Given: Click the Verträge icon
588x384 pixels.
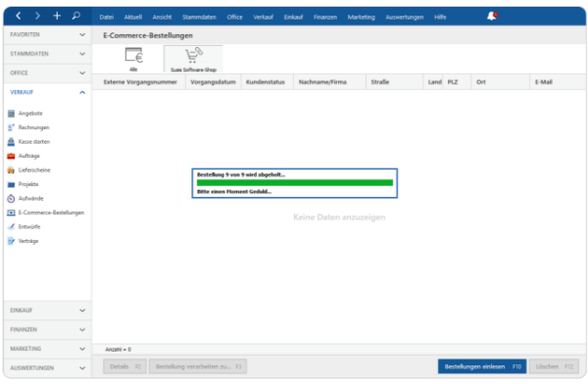Looking at the screenshot, I should (11, 241).
